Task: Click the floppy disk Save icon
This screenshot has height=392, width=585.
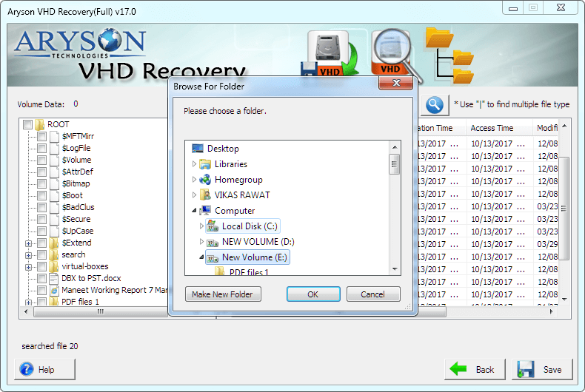Action: pos(526,369)
